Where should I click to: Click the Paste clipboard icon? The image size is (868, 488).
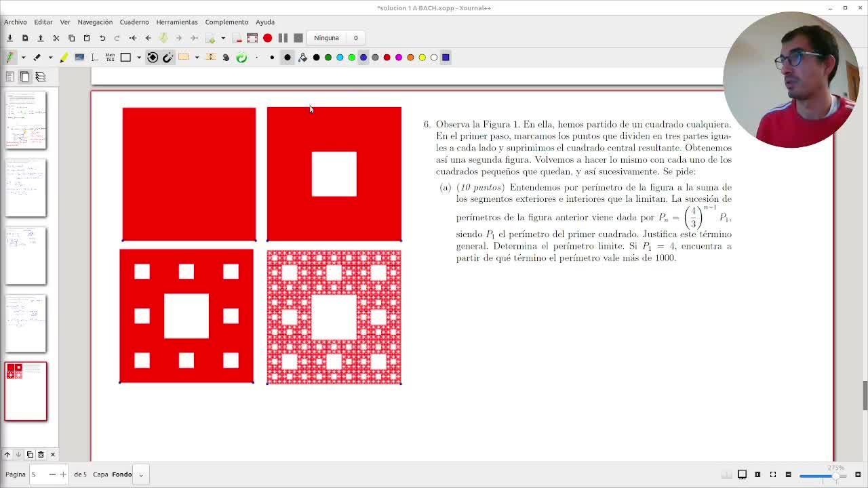tap(87, 38)
